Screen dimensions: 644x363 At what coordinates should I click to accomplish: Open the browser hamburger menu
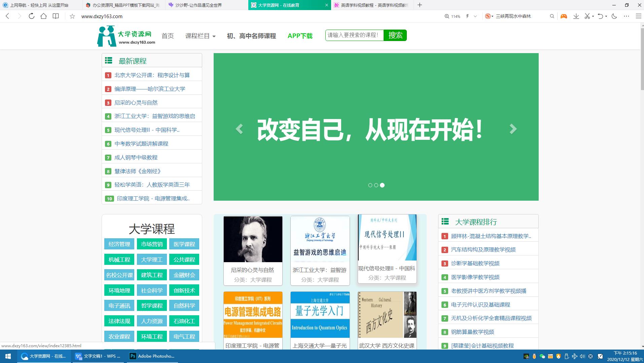point(638,16)
